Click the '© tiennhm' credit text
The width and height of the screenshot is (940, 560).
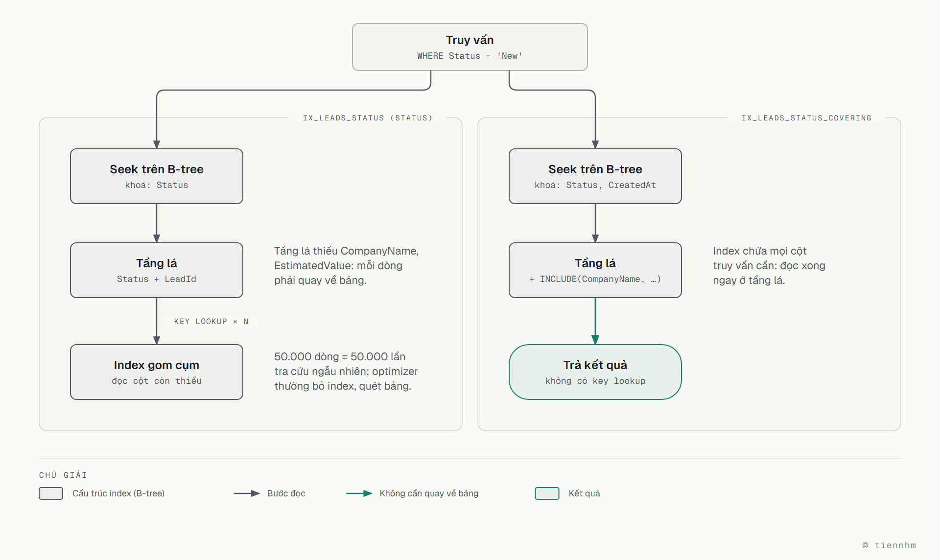point(889,545)
